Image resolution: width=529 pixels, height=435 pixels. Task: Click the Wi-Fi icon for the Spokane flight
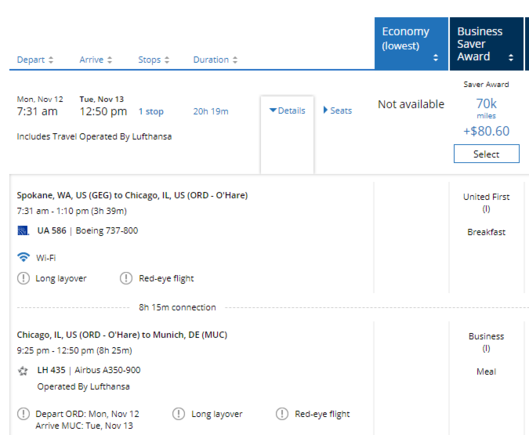point(23,257)
